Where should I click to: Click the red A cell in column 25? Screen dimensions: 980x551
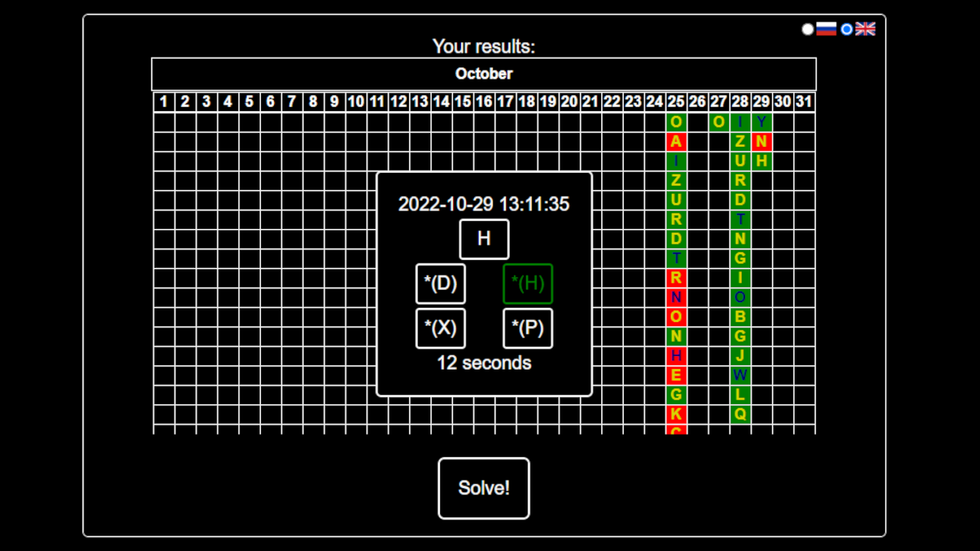click(x=675, y=142)
